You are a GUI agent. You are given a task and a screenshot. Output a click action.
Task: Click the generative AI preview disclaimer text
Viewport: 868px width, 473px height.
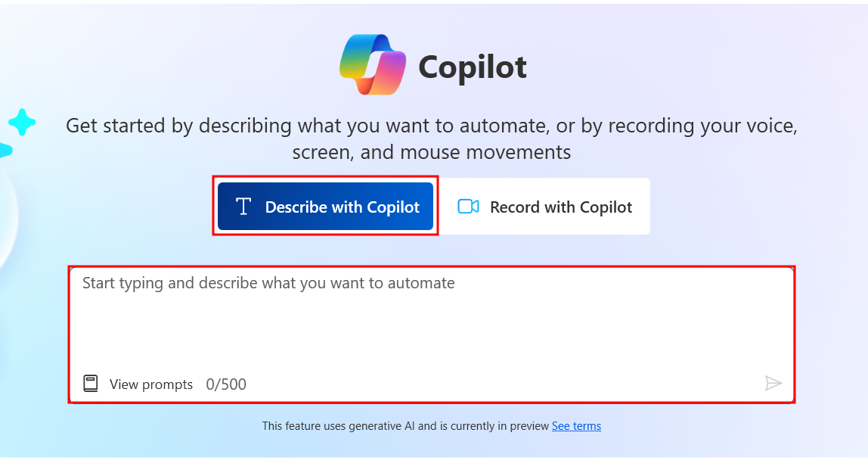[405, 426]
